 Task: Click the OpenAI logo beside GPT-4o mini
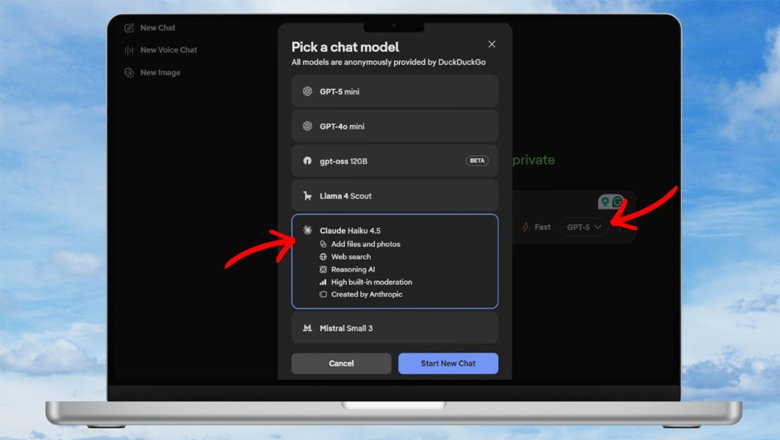click(307, 126)
